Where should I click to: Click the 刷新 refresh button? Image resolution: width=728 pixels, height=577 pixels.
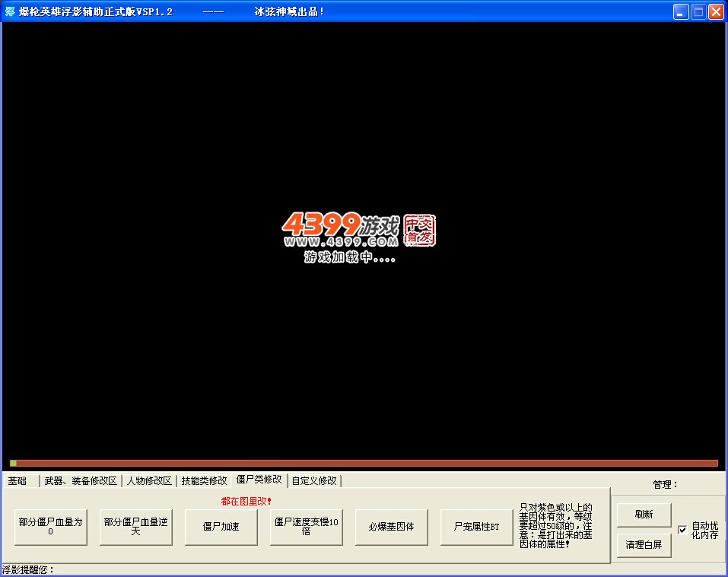coord(644,515)
